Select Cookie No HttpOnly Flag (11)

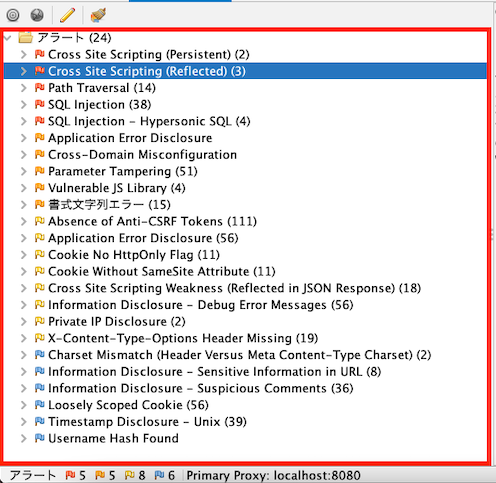point(134,255)
